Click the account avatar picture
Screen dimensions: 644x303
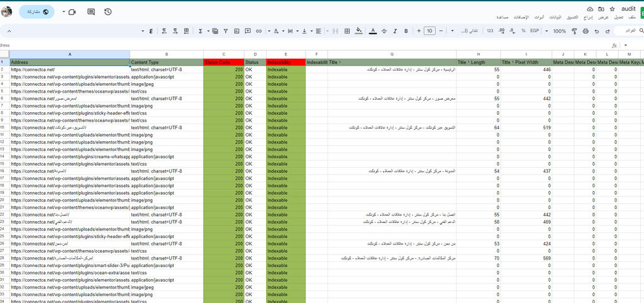tap(6, 12)
